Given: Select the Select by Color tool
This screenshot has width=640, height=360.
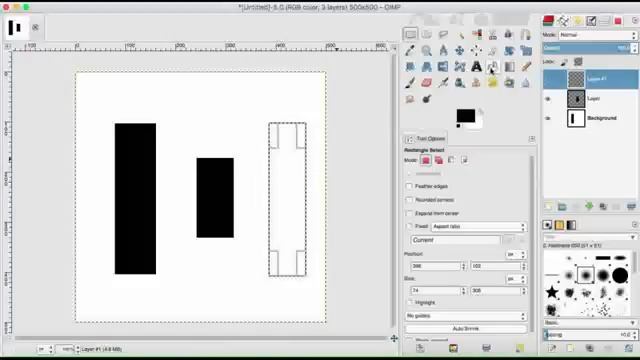Looking at the screenshot, I should pyautogui.click(x=476, y=34).
